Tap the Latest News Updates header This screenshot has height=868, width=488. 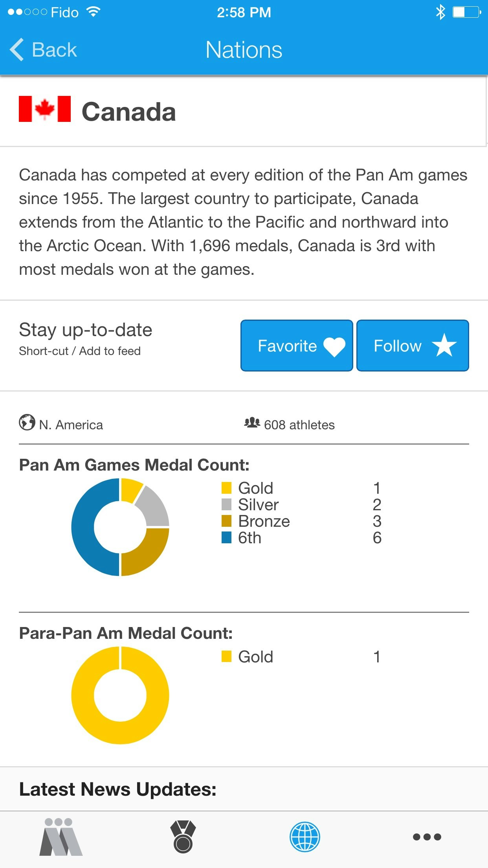coord(118,789)
